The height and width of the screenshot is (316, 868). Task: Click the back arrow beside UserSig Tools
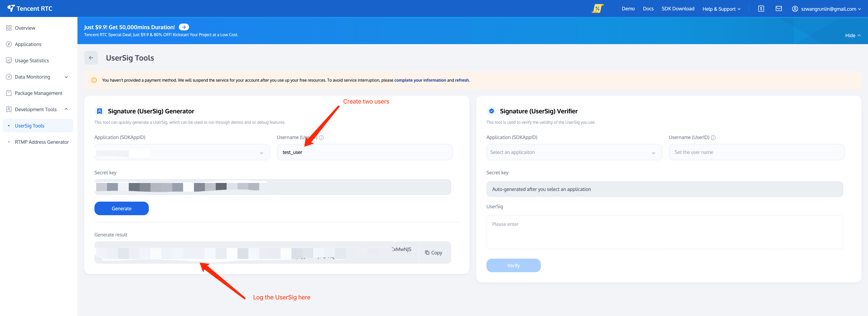click(x=91, y=58)
